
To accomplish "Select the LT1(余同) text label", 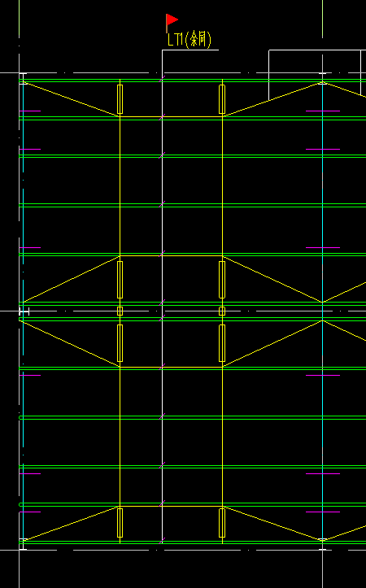I will (190, 39).
